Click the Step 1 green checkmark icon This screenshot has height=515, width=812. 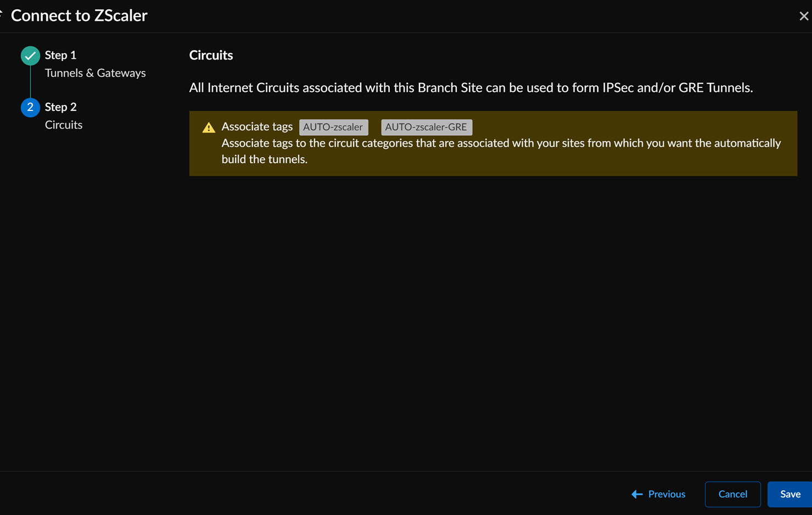[x=30, y=56]
